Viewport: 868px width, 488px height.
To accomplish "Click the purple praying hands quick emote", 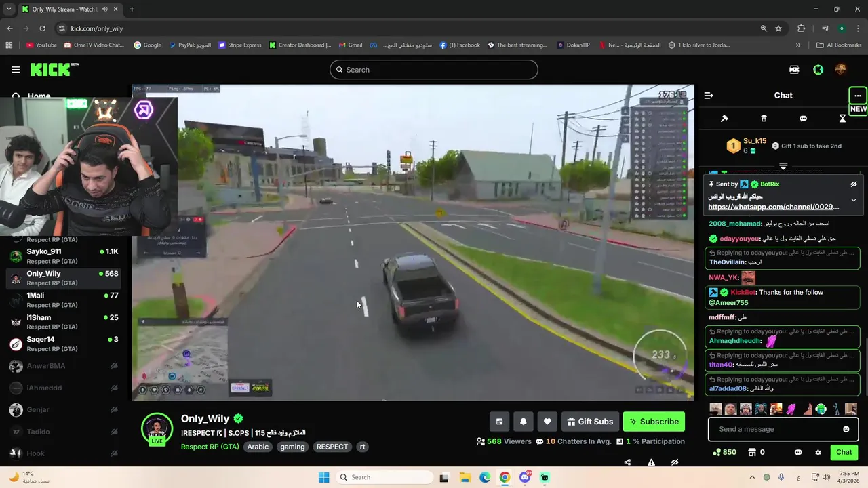I will [791, 409].
